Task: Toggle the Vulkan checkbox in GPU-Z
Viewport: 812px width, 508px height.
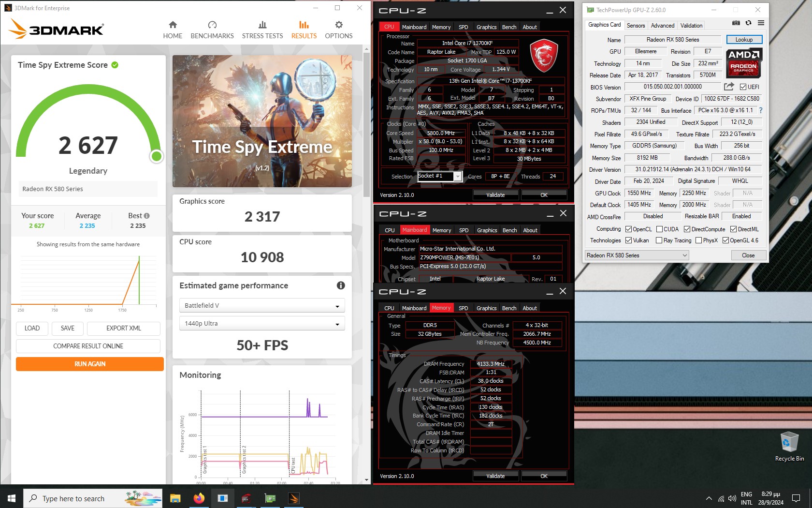Action: [x=628, y=240]
